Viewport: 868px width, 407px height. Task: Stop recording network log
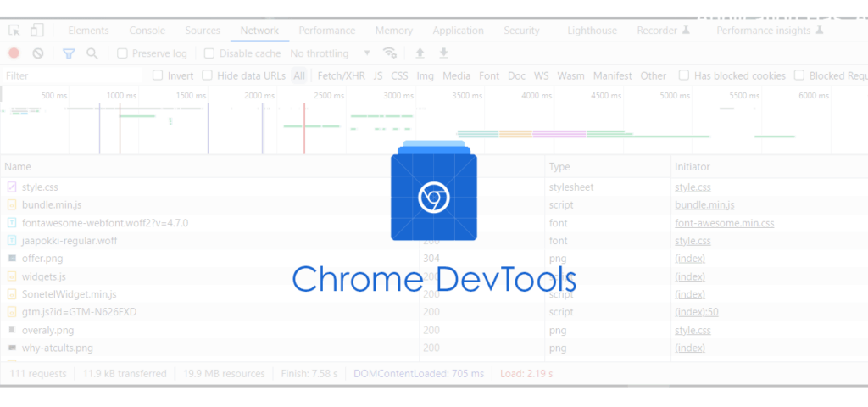(x=14, y=53)
